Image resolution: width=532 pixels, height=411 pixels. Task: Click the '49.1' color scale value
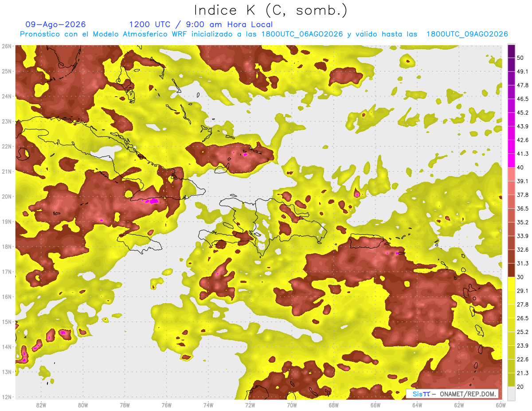[x=522, y=71]
